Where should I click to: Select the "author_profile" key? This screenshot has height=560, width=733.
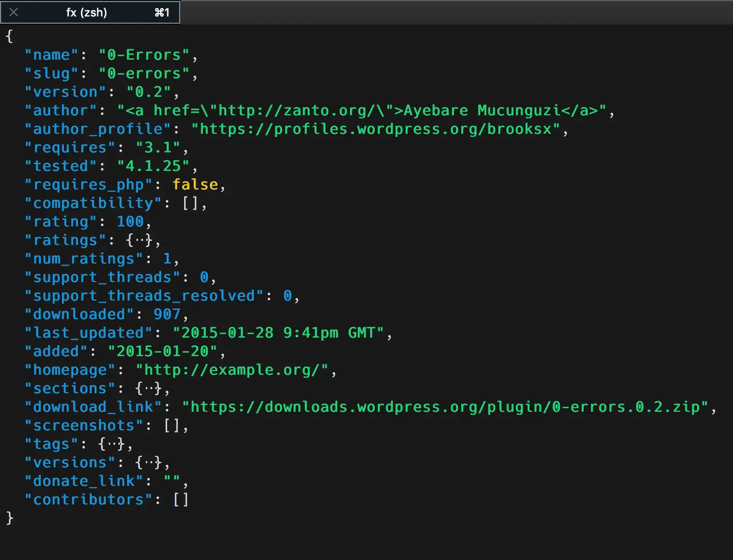point(98,129)
